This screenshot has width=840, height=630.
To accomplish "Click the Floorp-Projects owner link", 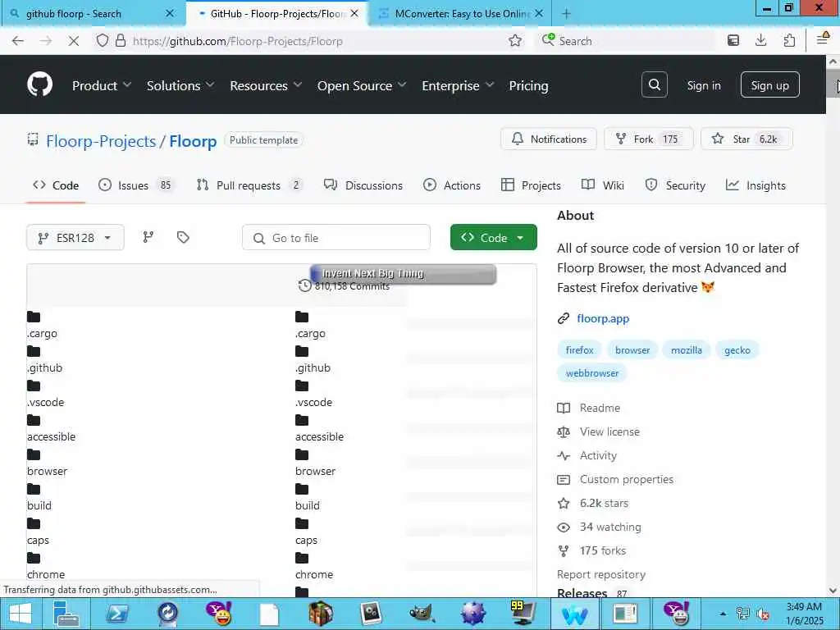I will [x=101, y=141].
